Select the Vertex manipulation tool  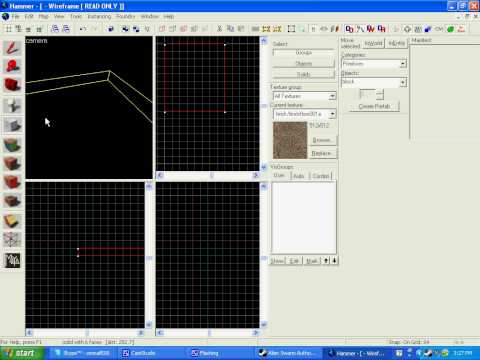12,239
